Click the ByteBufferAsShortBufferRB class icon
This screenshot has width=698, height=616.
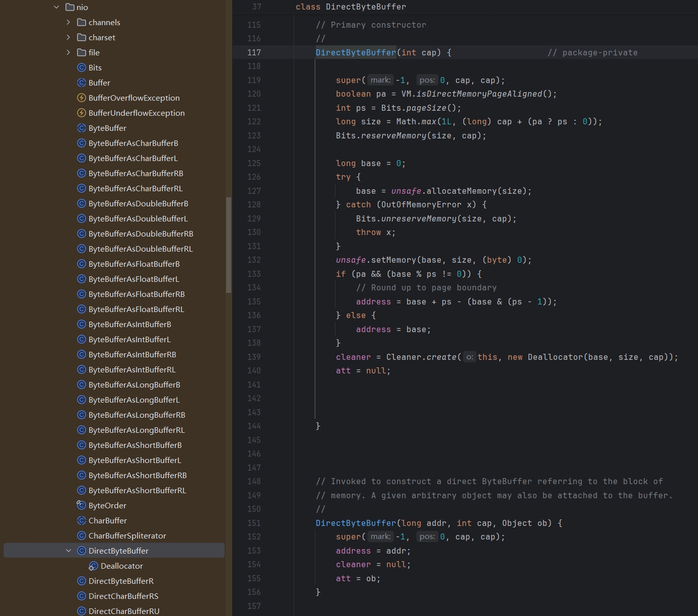tap(82, 475)
